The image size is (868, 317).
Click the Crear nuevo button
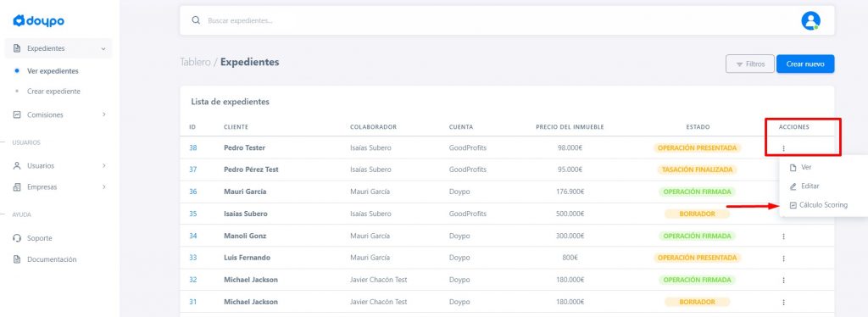point(805,64)
